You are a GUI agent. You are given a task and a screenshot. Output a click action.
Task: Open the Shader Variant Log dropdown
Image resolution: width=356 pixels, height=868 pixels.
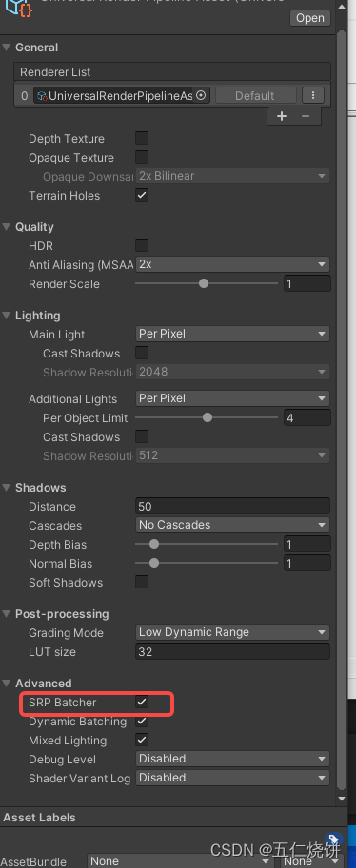232,778
